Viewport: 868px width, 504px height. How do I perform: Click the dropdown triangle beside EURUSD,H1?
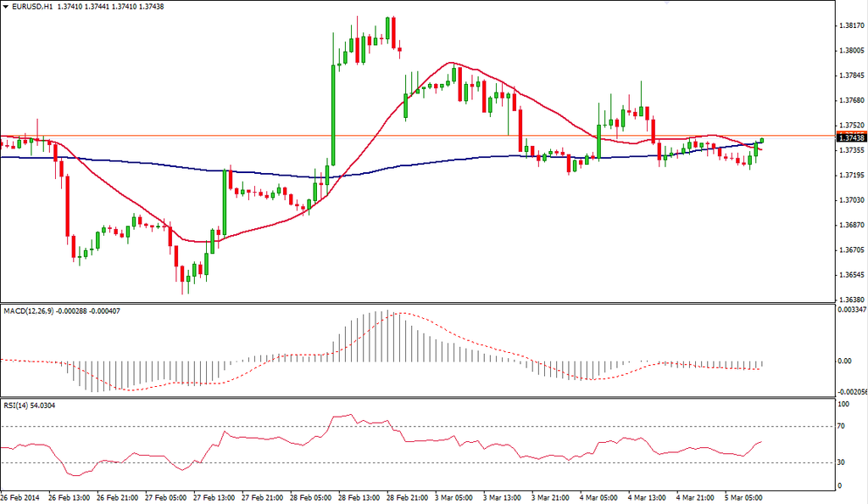coord(6,6)
